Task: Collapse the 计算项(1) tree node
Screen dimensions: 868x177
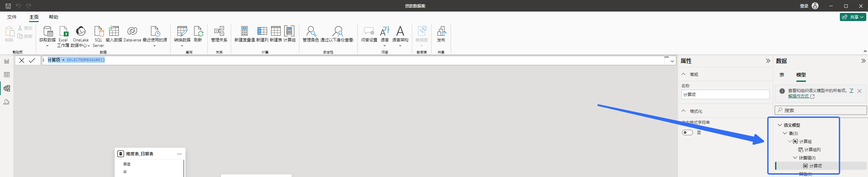Action: (795, 158)
